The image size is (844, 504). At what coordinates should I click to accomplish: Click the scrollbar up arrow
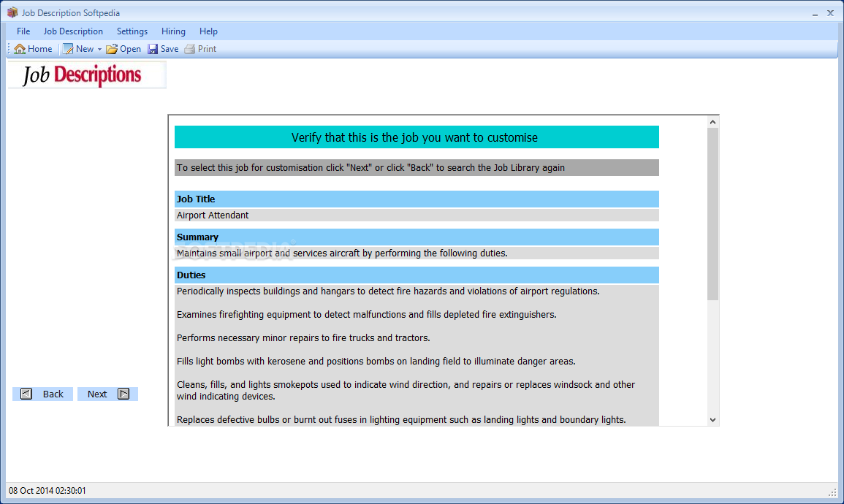pos(712,122)
